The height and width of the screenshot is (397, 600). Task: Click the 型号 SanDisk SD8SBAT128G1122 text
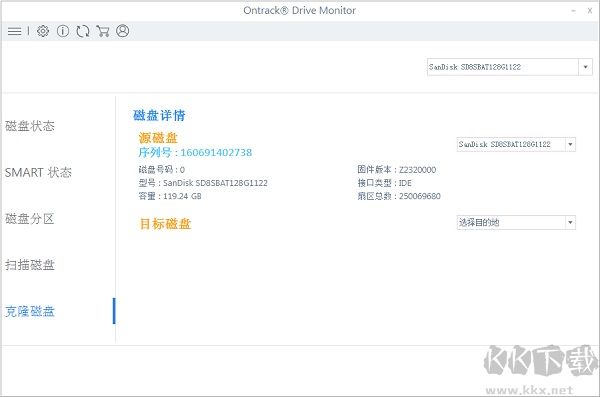203,183
